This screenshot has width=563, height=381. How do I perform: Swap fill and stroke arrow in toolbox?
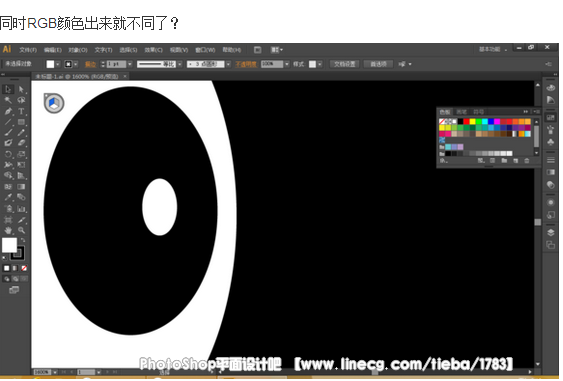[23, 240]
